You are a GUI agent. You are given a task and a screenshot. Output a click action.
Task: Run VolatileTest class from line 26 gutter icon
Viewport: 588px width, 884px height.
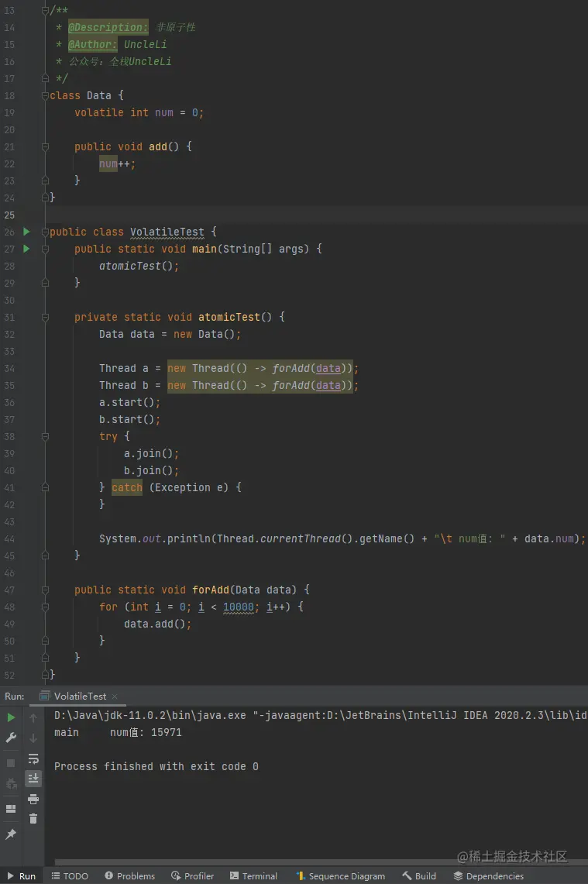[x=26, y=231]
